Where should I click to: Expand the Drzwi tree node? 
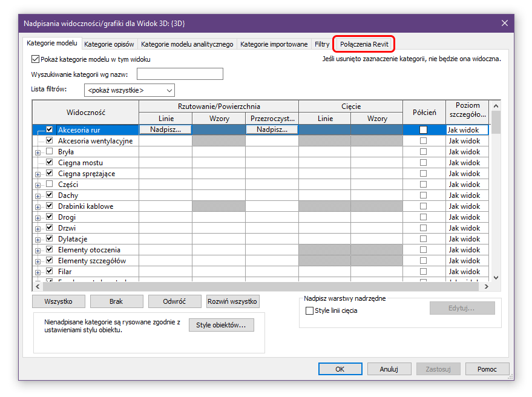click(38, 229)
